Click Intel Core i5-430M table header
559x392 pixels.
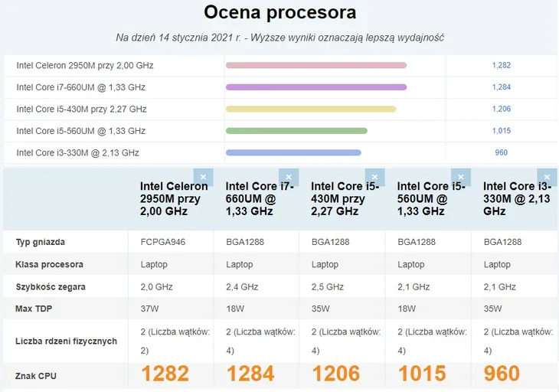[345, 198]
